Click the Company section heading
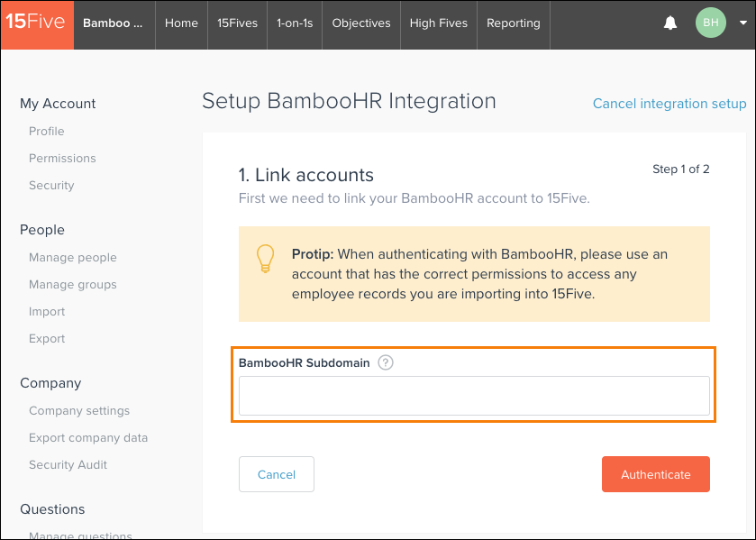This screenshot has height=540, width=756. [50, 383]
